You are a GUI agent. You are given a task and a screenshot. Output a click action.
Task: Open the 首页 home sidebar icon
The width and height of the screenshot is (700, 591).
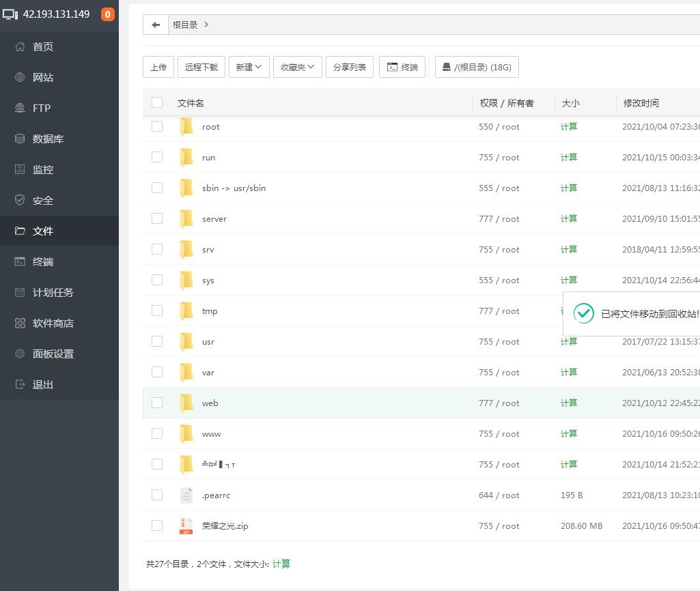tap(20, 46)
